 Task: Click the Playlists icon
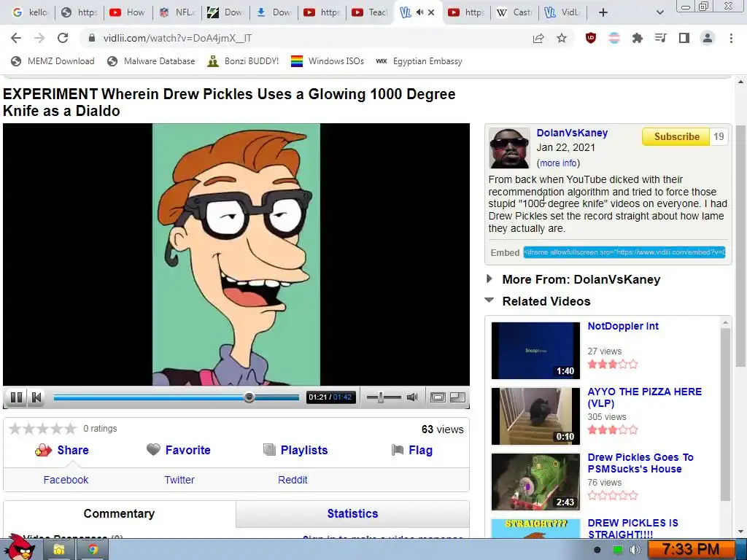tap(270, 449)
